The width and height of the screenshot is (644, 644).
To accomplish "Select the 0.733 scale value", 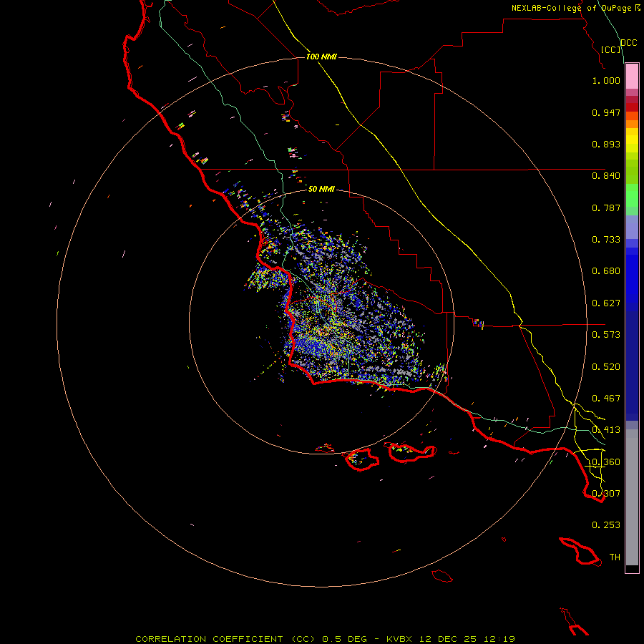I will (x=606, y=240).
